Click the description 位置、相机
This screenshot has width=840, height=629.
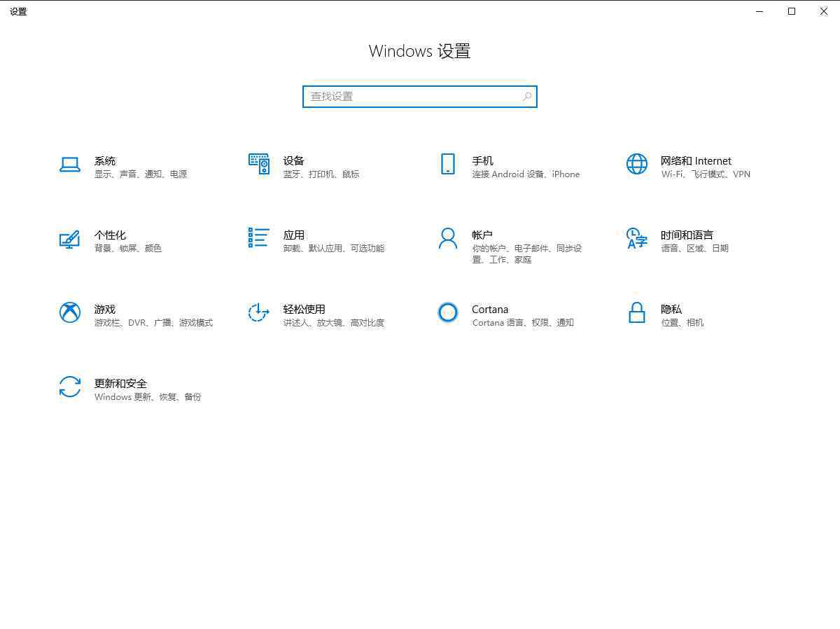pyautogui.click(x=682, y=323)
